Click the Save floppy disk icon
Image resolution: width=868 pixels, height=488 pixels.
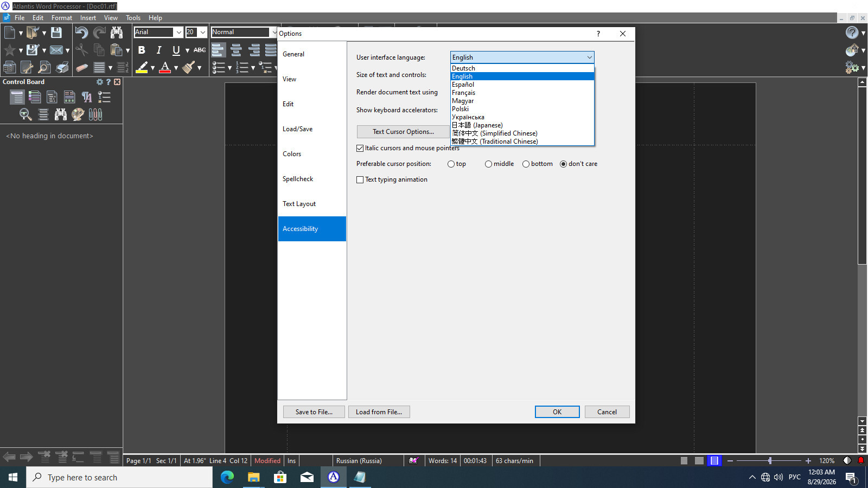point(56,33)
